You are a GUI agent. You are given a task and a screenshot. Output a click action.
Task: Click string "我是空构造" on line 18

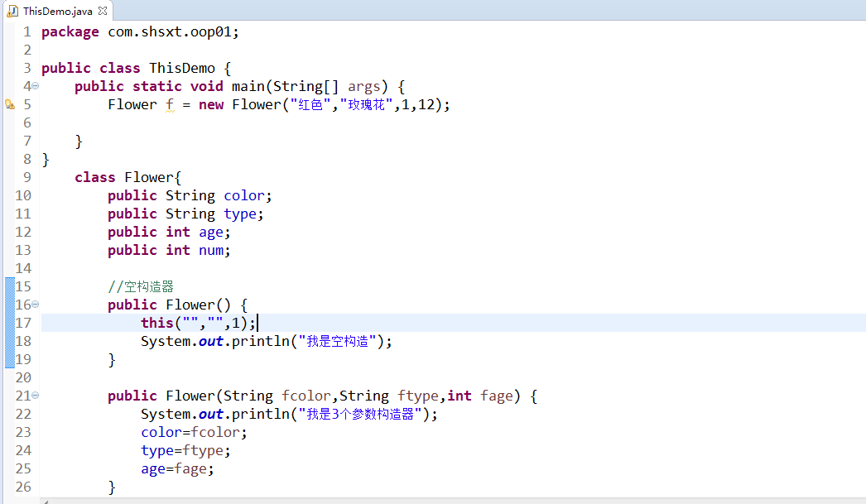(x=338, y=341)
